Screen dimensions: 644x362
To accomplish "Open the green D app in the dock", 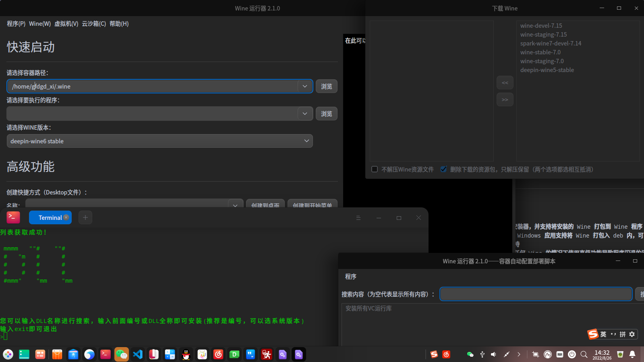I will 234,354.
